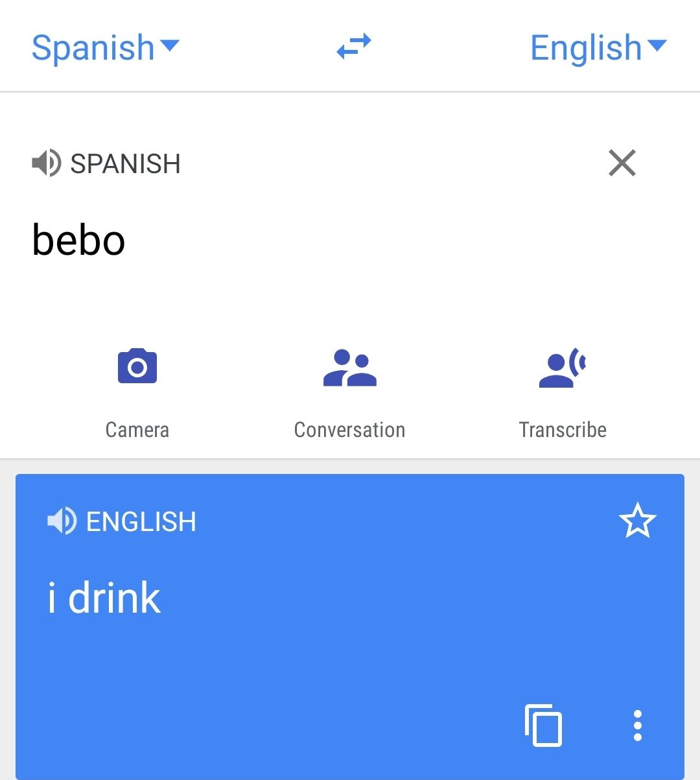This screenshot has width=700, height=780.
Task: Open the English target language dropdown
Action: click(x=586, y=47)
